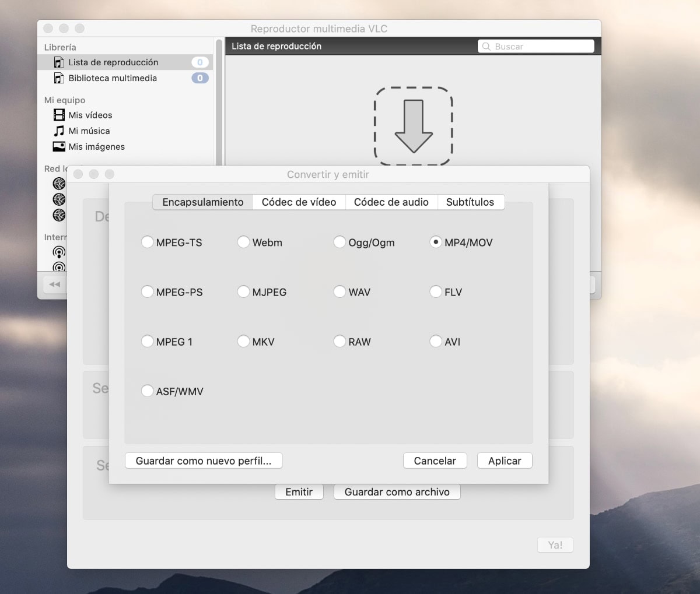Click the first network globe icon under Red

(x=59, y=184)
